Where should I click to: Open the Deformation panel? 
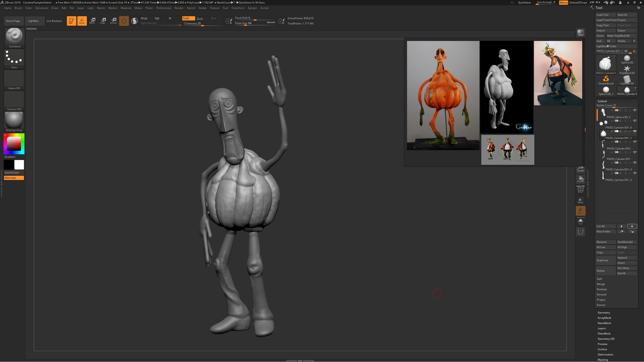[605, 354]
